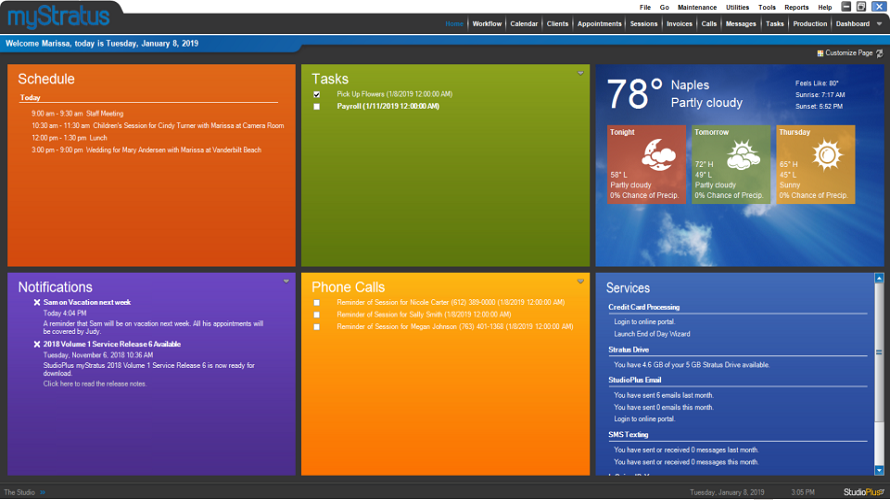Open the Dashboard menu arrow
The image size is (890, 500).
879,24
